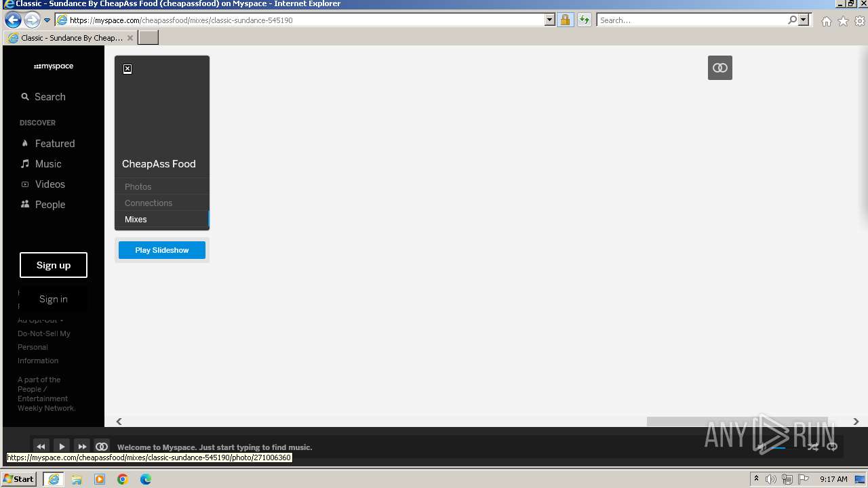This screenshot has width=868, height=488.
Task: Click the connect rings icon in player bar
Action: 102,447
